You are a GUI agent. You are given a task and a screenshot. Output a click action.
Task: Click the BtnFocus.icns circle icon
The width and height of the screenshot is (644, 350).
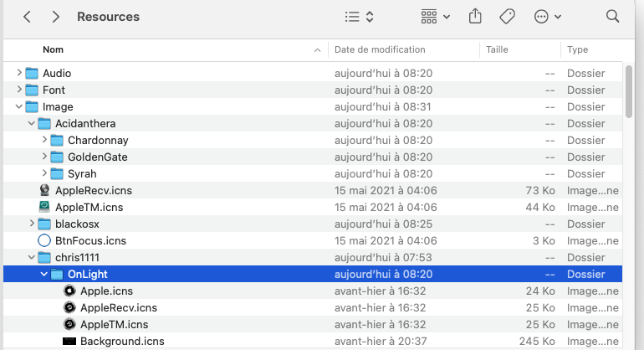tap(44, 240)
